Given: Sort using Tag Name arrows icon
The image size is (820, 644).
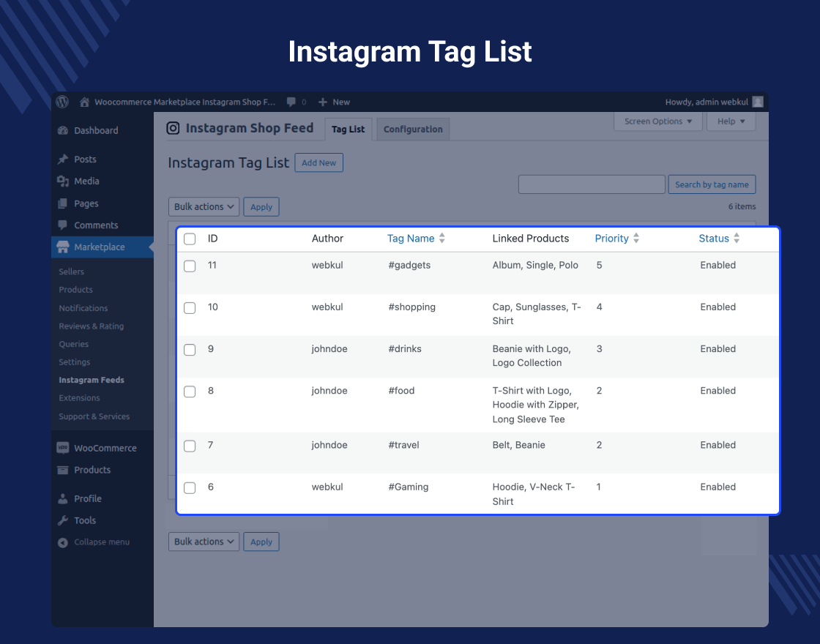Looking at the screenshot, I should pos(442,239).
